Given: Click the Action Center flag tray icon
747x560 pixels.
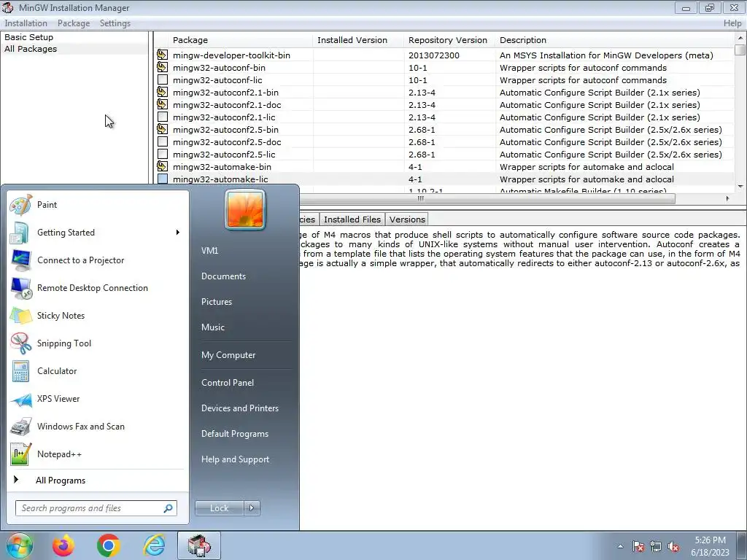Looking at the screenshot, I should [x=638, y=547].
